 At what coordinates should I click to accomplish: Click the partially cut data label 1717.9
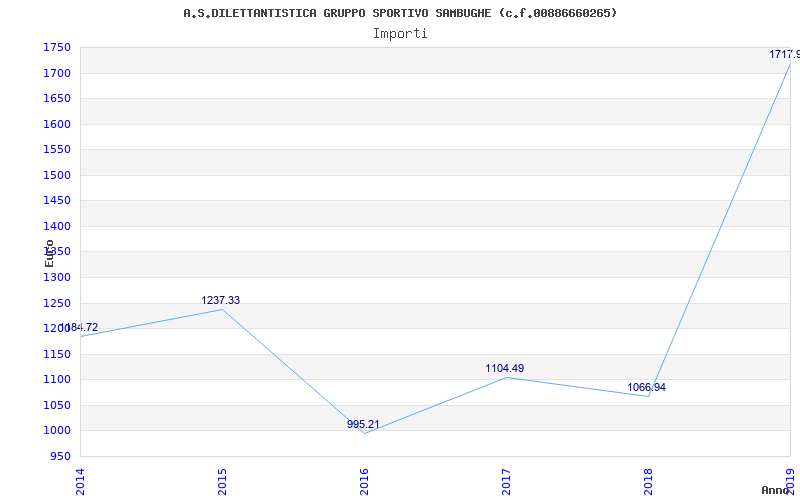[785, 54]
